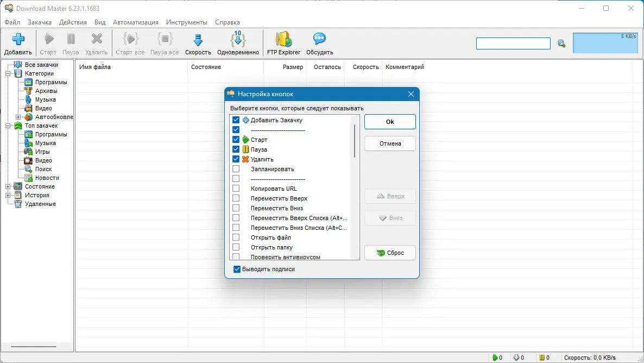Open the Скорость speed tool
Image resolution: width=644 pixels, height=363 pixels.
point(198,43)
